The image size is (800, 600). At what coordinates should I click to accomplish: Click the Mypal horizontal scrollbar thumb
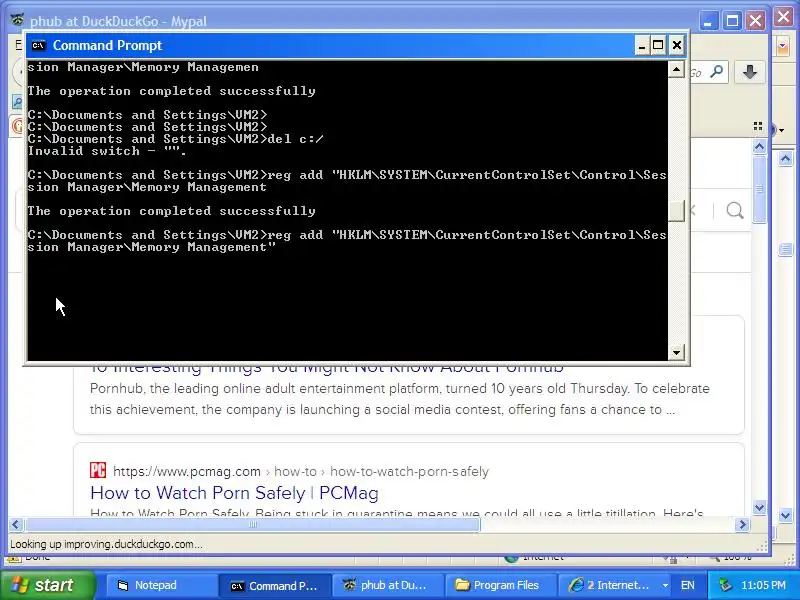point(253,524)
